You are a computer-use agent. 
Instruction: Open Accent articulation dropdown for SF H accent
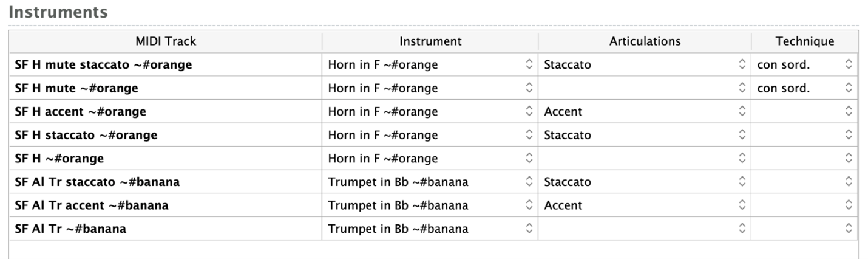(644, 112)
